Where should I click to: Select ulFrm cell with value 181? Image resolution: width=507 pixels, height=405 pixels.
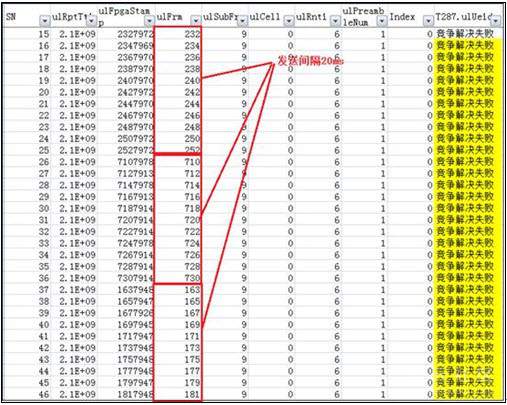click(x=192, y=395)
